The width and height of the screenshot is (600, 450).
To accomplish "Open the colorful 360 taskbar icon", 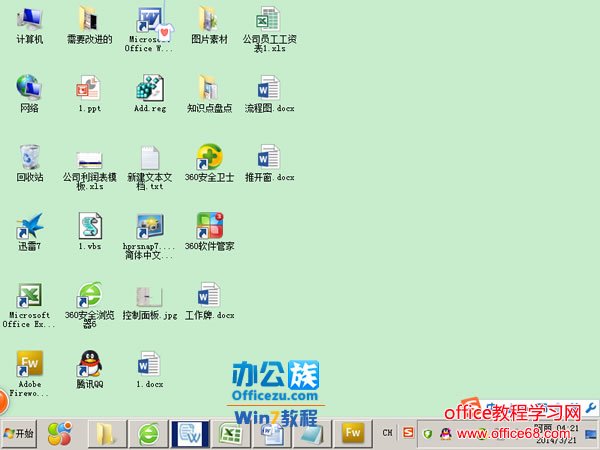I will (60, 434).
